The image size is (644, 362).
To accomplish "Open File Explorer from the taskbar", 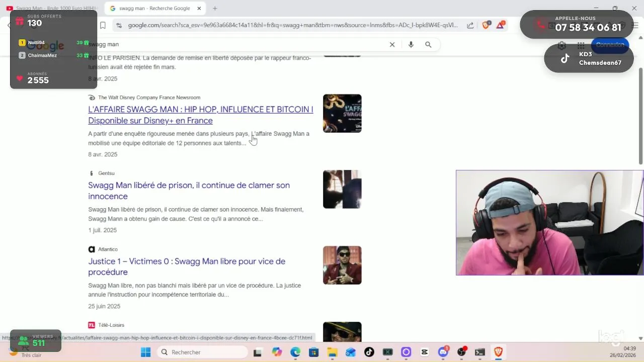I will coord(332,352).
